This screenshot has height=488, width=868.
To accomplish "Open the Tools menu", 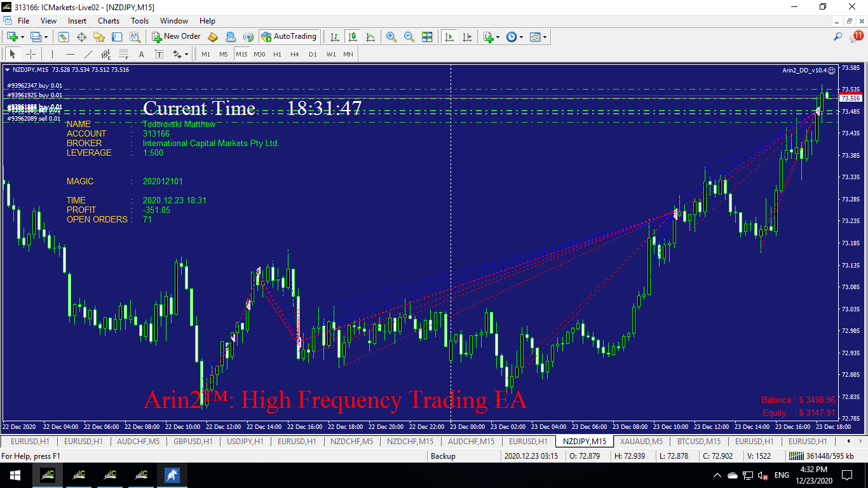I will 140,21.
